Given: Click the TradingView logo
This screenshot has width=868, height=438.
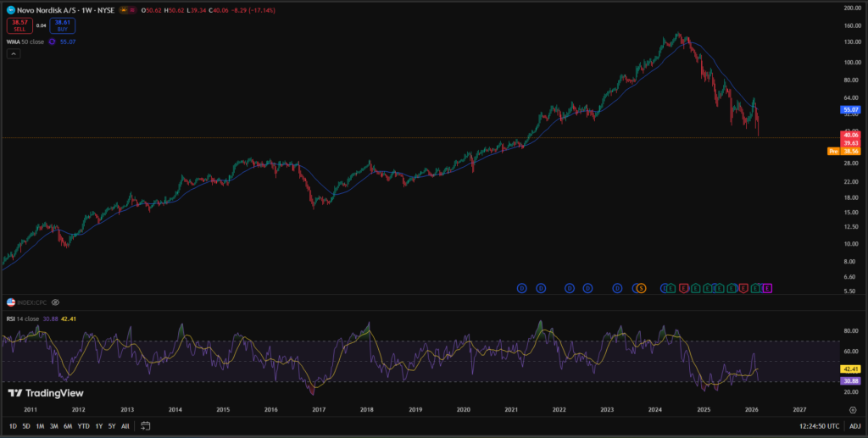Looking at the screenshot, I should click(46, 393).
